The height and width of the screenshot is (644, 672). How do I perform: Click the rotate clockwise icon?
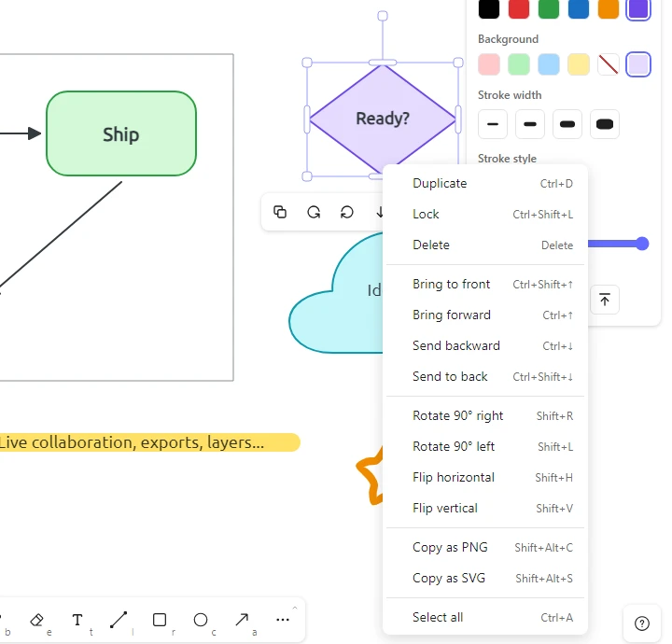pos(314,212)
